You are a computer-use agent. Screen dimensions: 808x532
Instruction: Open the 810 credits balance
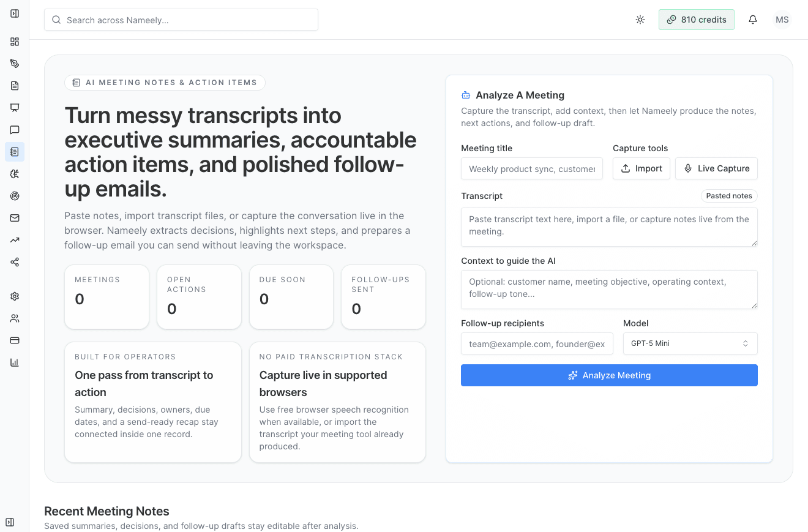(696, 20)
